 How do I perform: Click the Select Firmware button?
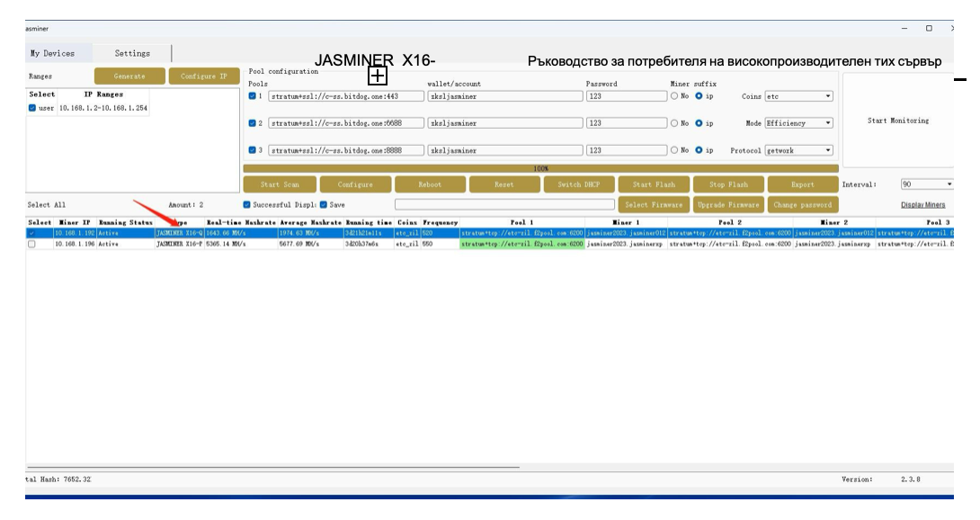click(x=654, y=204)
